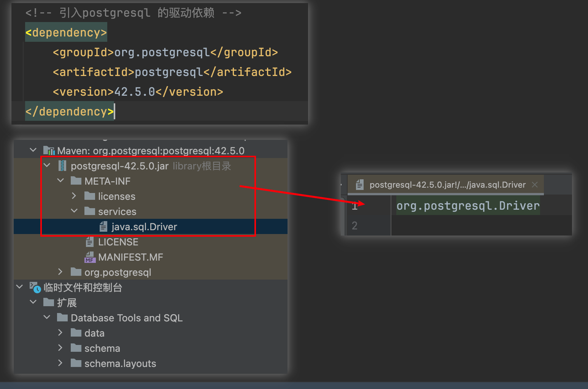Click the closing dependency tag
This screenshot has width=588, height=389.
69,111
